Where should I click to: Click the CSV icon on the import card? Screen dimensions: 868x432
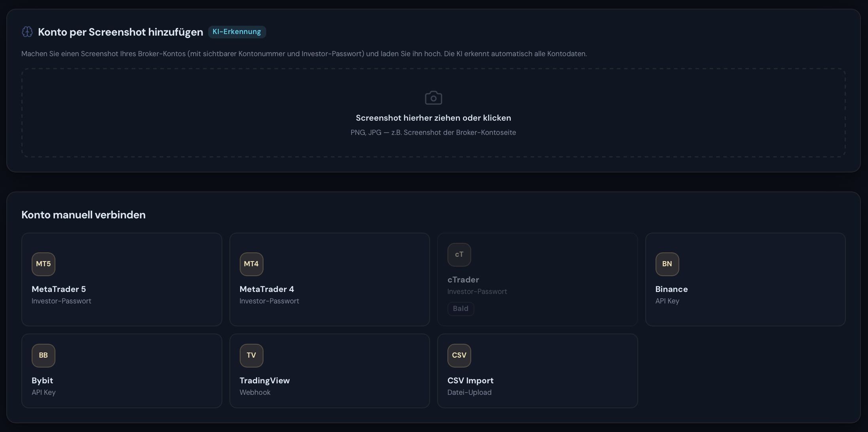coord(459,355)
